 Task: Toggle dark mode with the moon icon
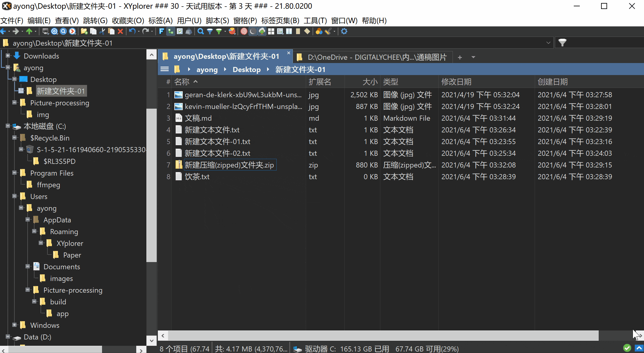click(252, 31)
